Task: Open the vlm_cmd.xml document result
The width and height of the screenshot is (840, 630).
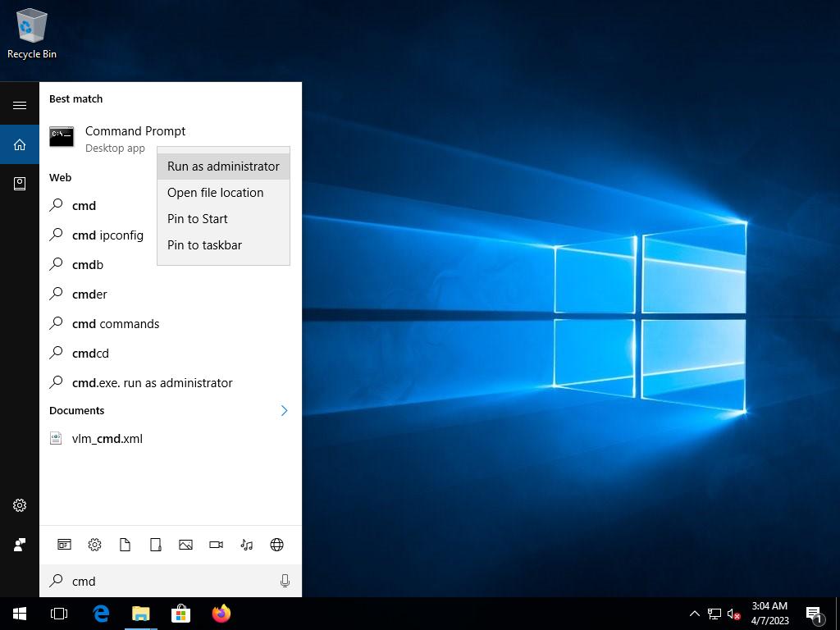Action: pos(107,439)
